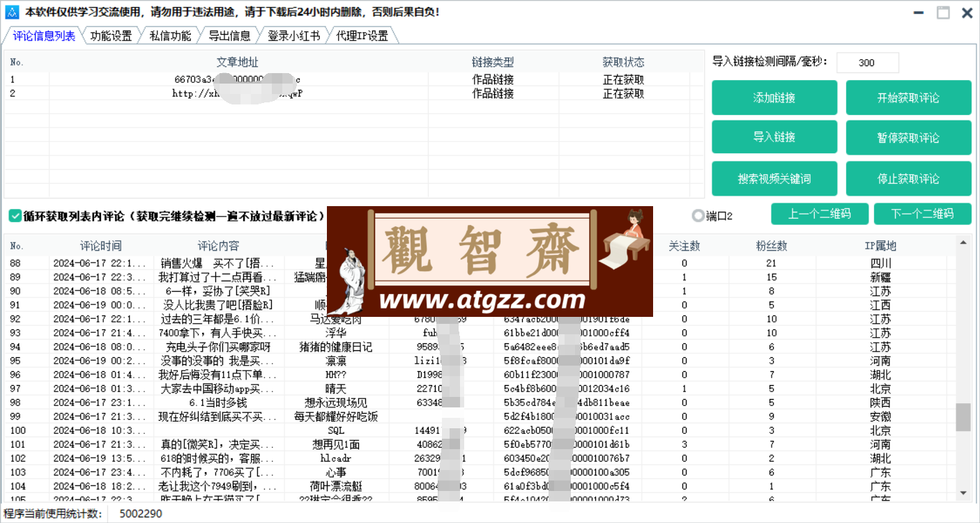Viewport: 980px width, 523px height.
Task: Select the 导出信息 tab
Action: point(229,36)
